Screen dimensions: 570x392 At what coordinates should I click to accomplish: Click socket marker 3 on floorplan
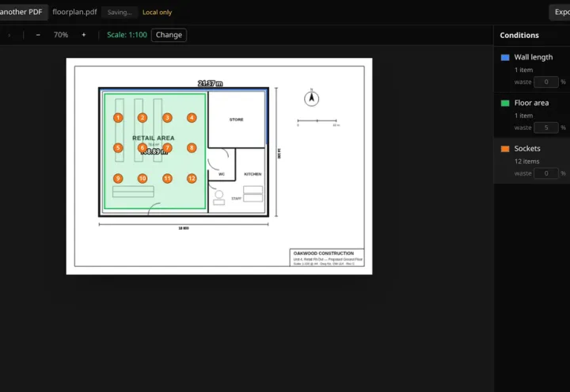[x=167, y=117]
